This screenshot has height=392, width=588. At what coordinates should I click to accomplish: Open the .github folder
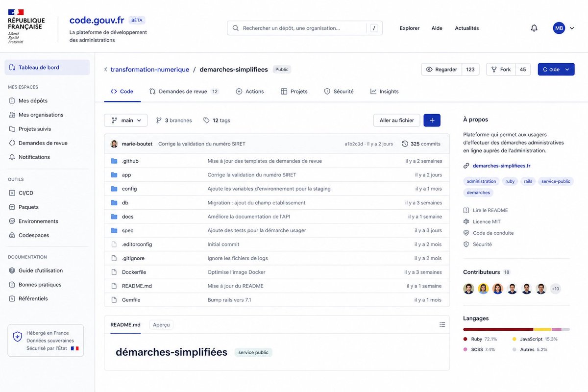pyautogui.click(x=130, y=161)
